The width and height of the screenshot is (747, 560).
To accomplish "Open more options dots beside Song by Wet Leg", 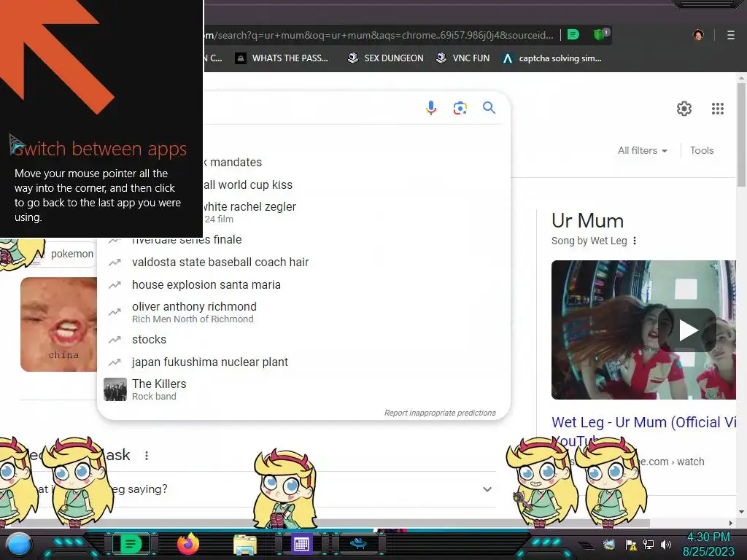I will pyautogui.click(x=635, y=241).
